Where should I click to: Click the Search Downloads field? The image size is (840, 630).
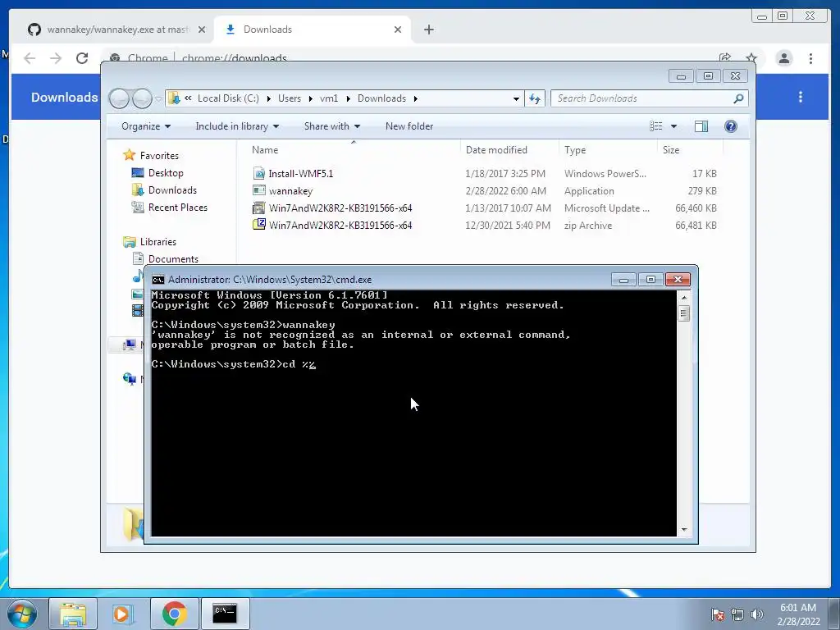(649, 98)
